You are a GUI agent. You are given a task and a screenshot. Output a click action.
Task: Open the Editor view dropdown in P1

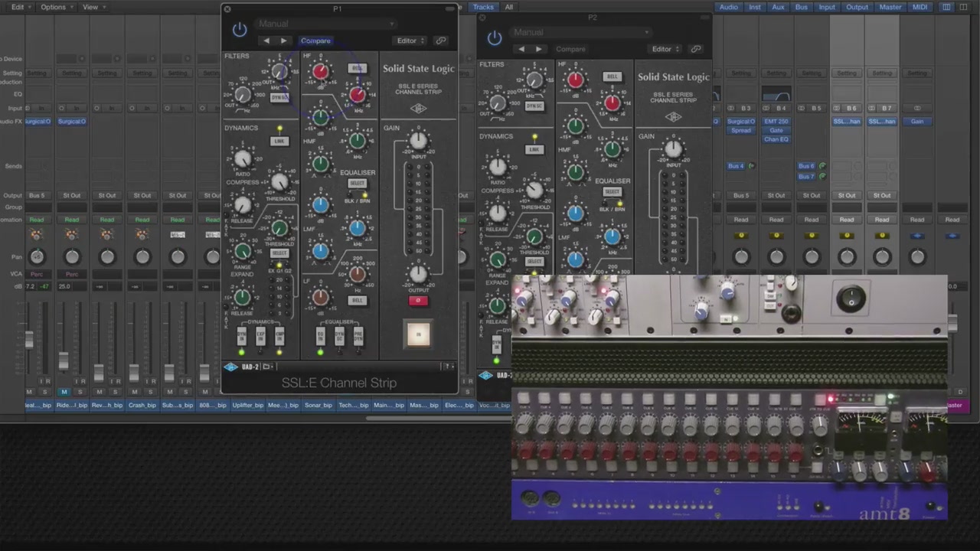pos(410,41)
